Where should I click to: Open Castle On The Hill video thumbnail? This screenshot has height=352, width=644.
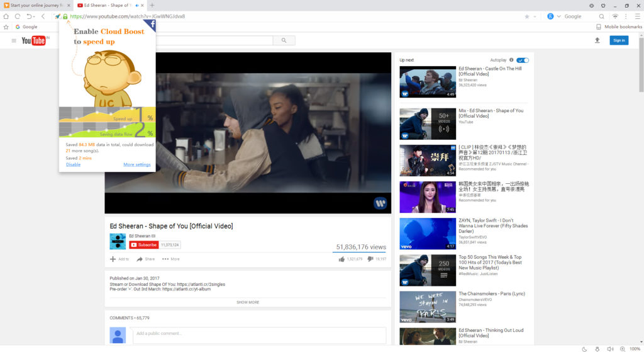[x=428, y=82]
